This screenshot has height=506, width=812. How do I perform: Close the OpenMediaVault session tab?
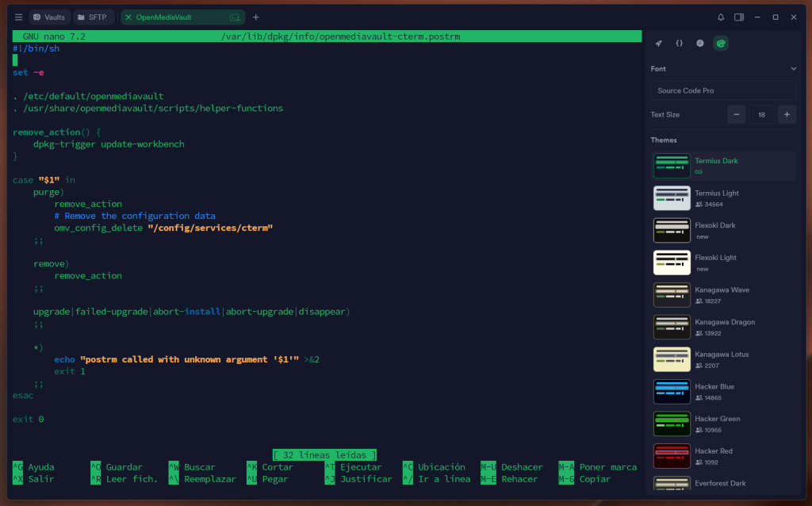(128, 17)
